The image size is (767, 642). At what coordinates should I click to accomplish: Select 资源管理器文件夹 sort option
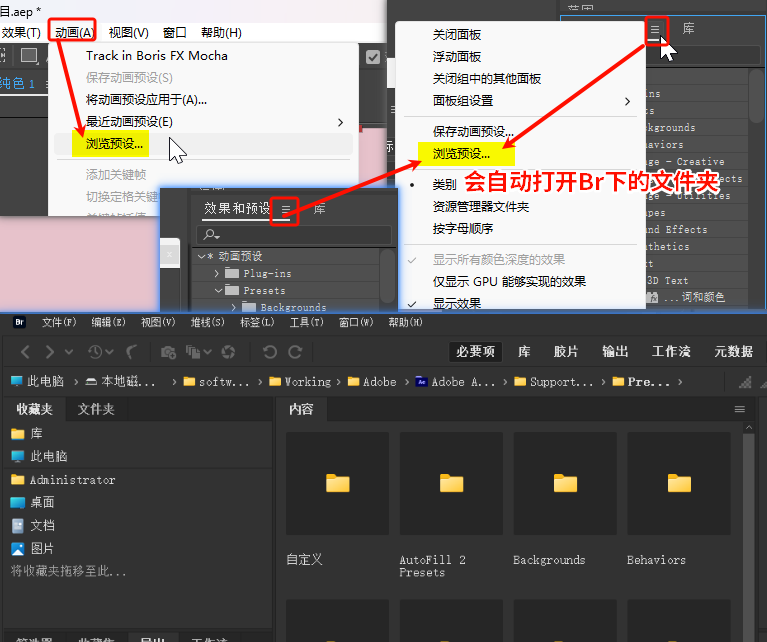click(x=481, y=207)
